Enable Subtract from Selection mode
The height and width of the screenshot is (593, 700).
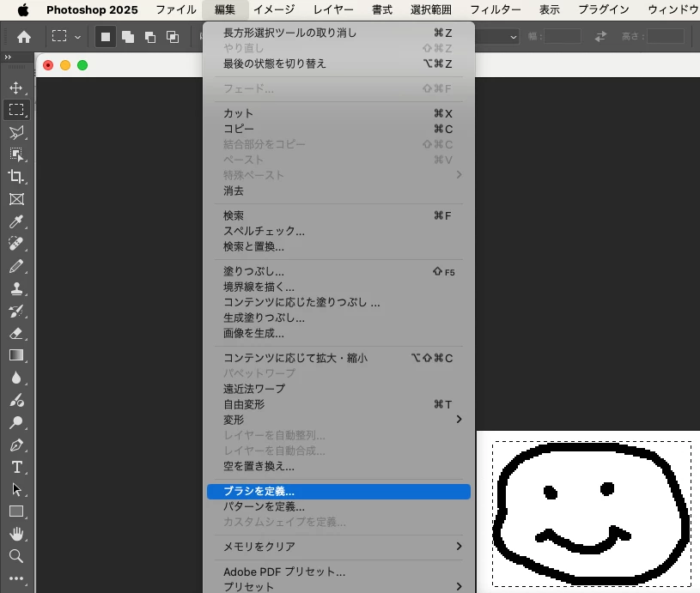(x=150, y=37)
